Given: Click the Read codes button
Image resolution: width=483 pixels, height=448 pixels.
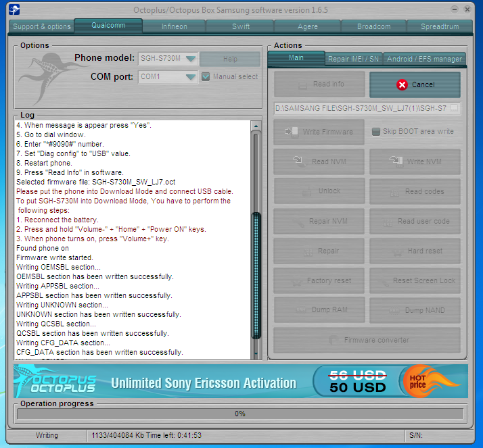Looking at the screenshot, I should 415,191.
